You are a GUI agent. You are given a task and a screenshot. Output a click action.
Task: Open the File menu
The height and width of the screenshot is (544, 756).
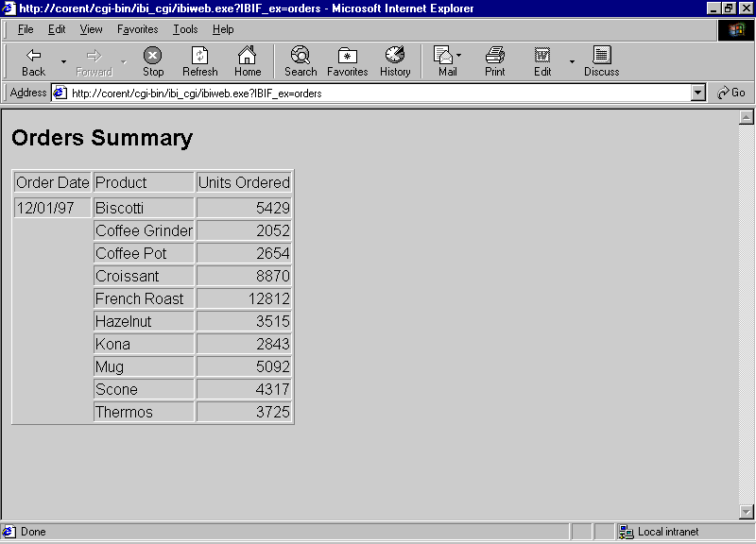26,29
